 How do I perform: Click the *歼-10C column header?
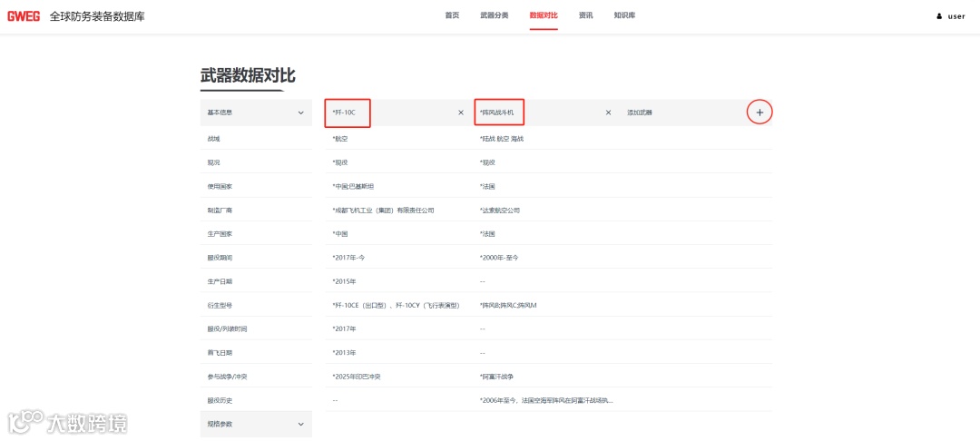tap(344, 113)
